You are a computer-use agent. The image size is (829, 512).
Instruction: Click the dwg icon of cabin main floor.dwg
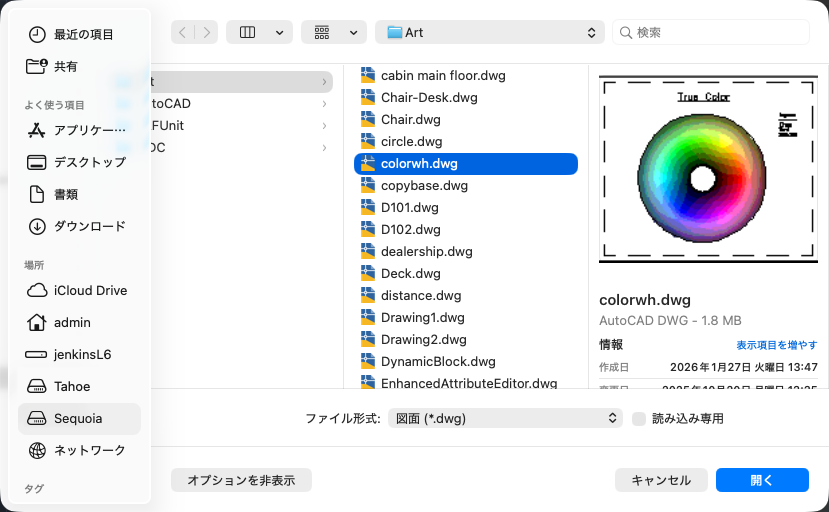tap(368, 75)
